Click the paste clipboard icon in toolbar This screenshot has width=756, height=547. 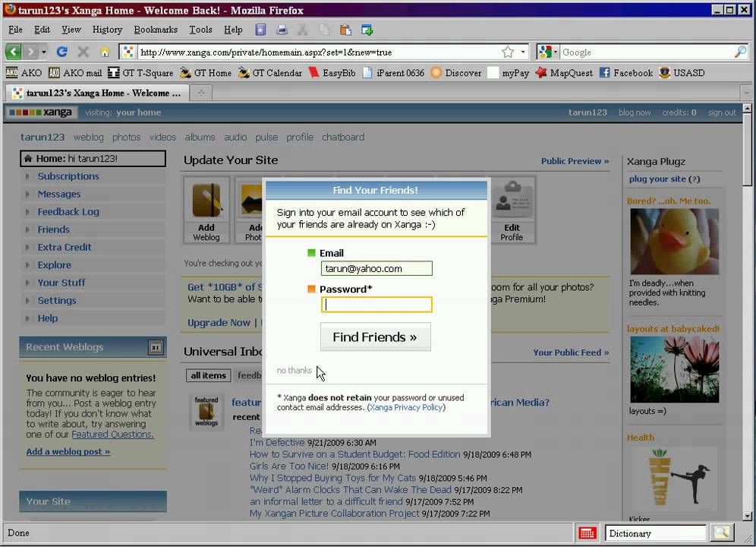tap(345, 30)
